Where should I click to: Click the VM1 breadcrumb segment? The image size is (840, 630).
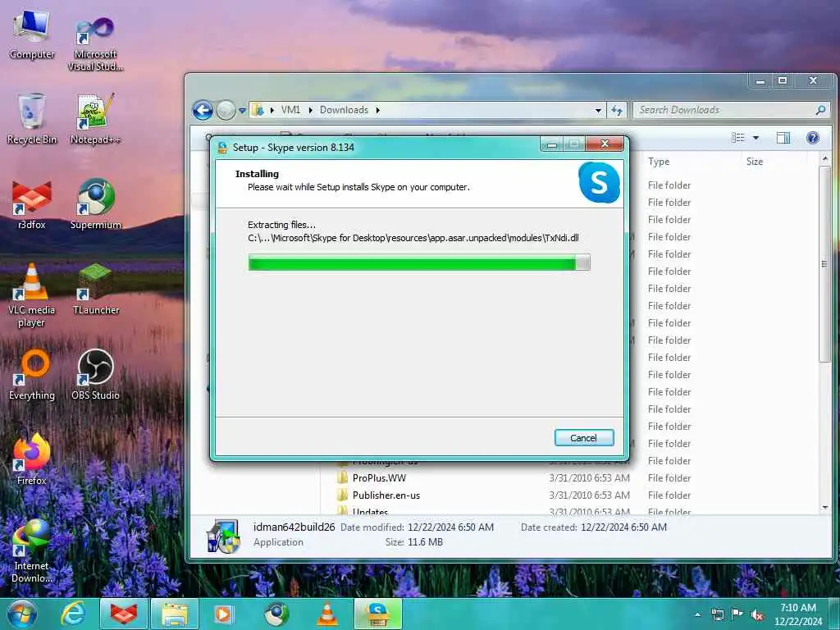[x=290, y=110]
